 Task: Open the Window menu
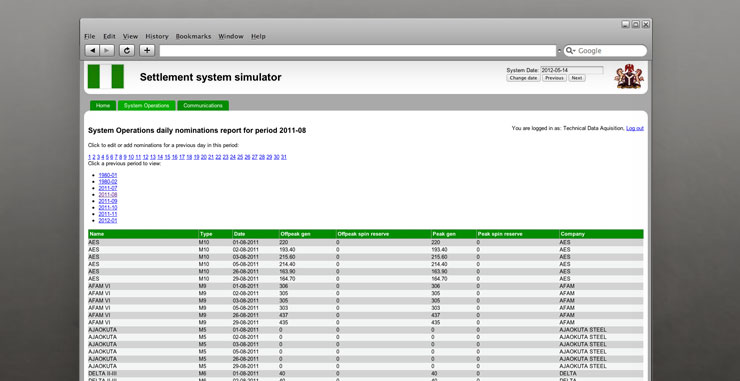coord(231,36)
